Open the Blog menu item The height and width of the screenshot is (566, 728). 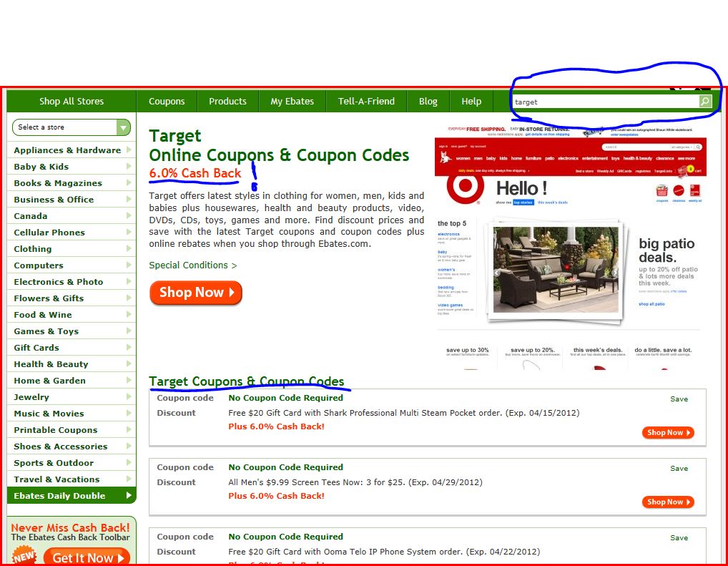[428, 102]
